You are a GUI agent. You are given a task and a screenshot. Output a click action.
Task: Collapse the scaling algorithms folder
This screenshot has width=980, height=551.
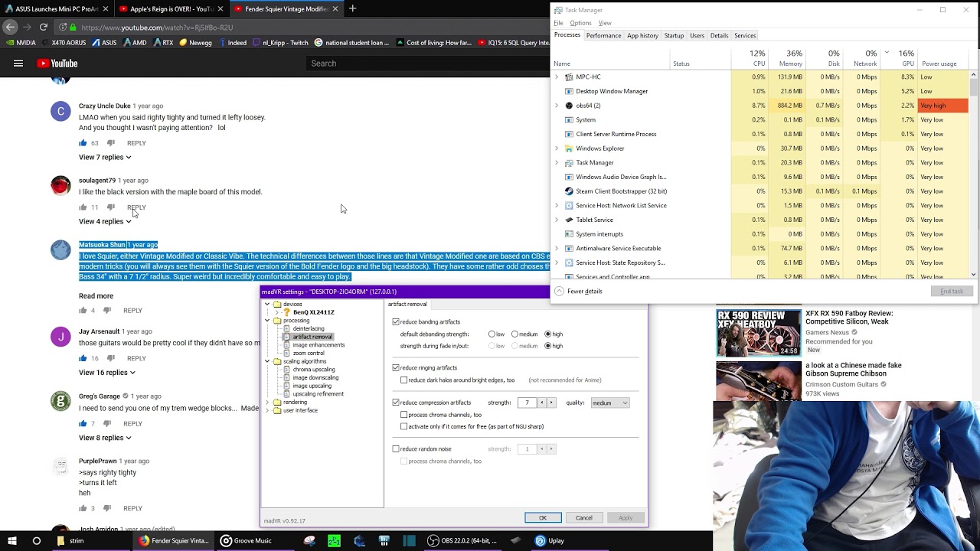coord(267,361)
